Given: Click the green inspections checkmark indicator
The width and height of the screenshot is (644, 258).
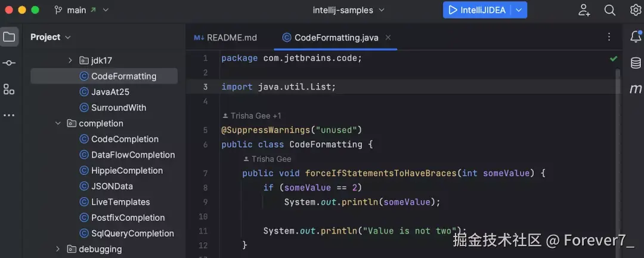Looking at the screenshot, I should [613, 59].
